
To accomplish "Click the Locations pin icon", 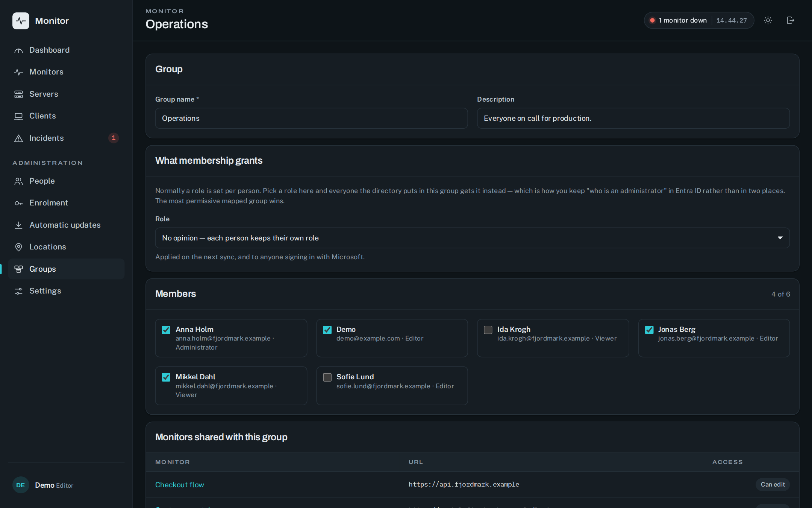I will pos(18,247).
